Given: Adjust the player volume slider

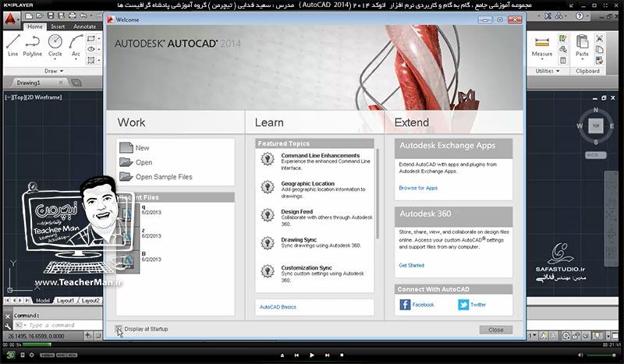Looking at the screenshot, I should (x=601, y=355).
